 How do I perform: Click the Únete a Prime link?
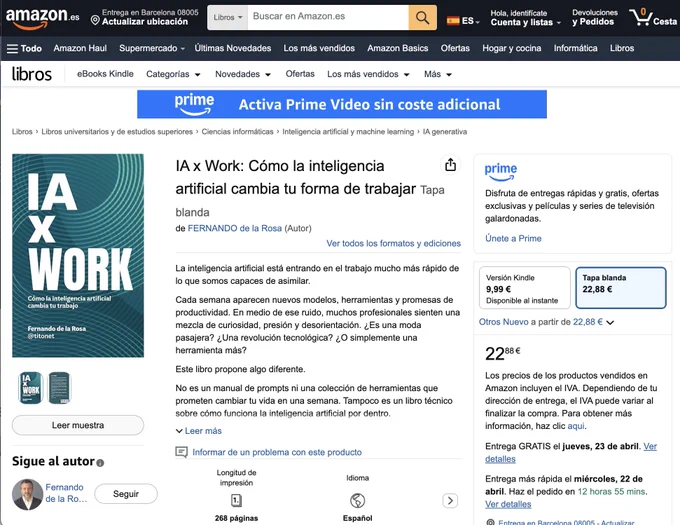coord(513,238)
